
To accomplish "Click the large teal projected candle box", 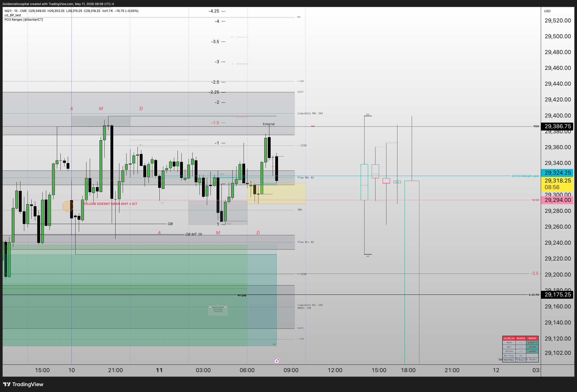I will [x=412, y=272].
